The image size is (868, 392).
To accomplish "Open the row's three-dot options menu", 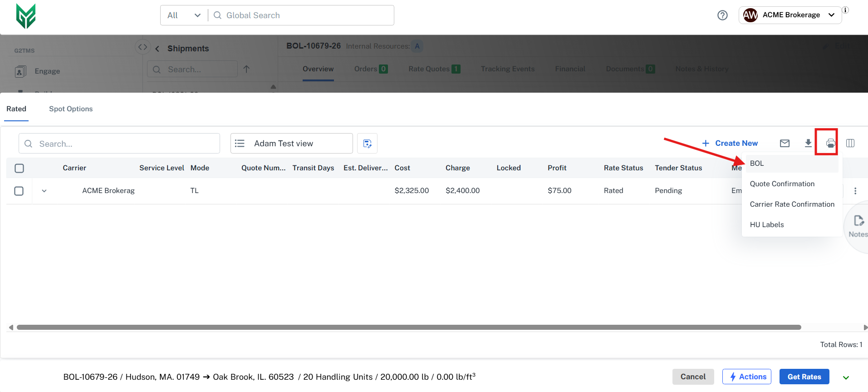I will pyautogui.click(x=855, y=191).
